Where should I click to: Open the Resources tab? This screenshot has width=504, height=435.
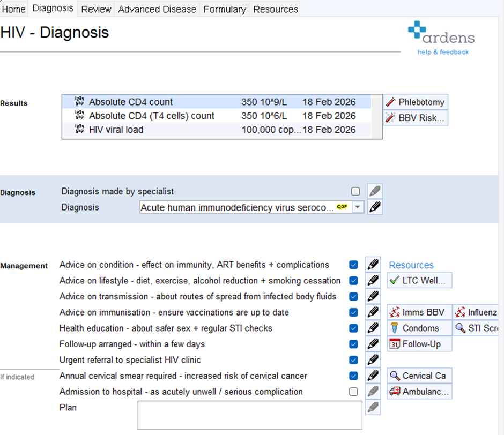point(276,9)
